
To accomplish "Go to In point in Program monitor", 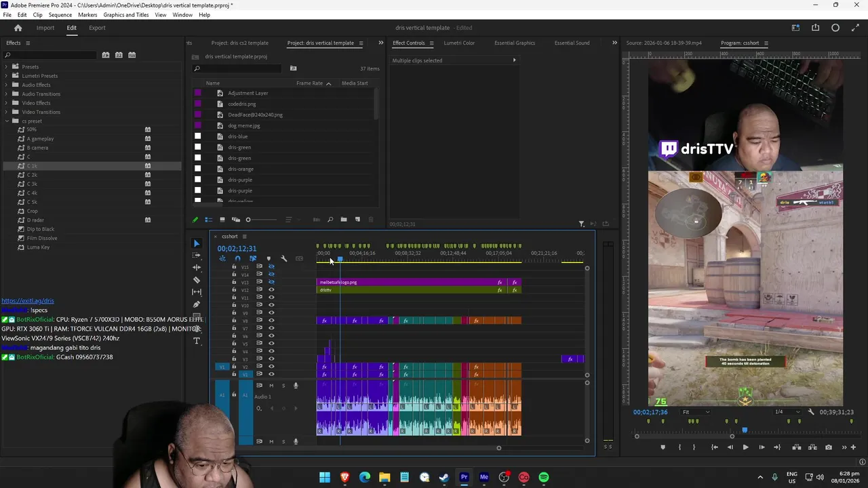I will pos(714,447).
